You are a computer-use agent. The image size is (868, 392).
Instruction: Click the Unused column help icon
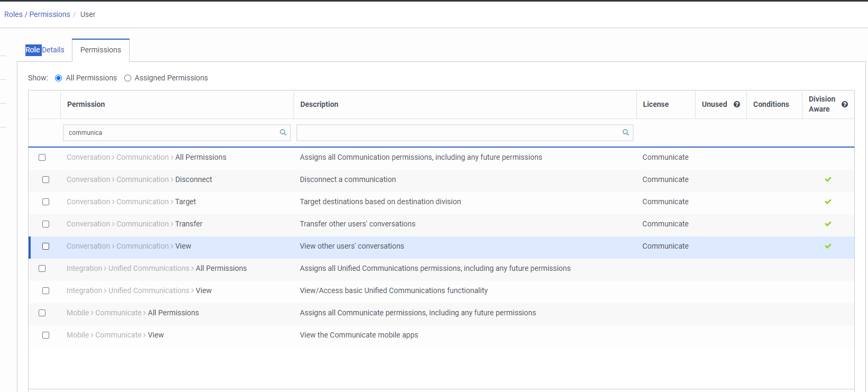point(737,105)
